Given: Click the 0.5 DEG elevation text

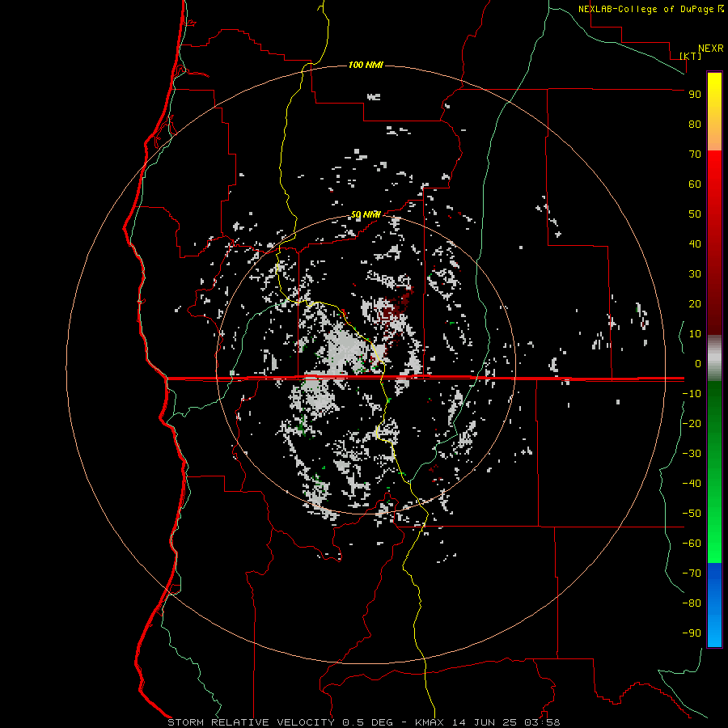Looking at the screenshot, I should pyautogui.click(x=368, y=722).
